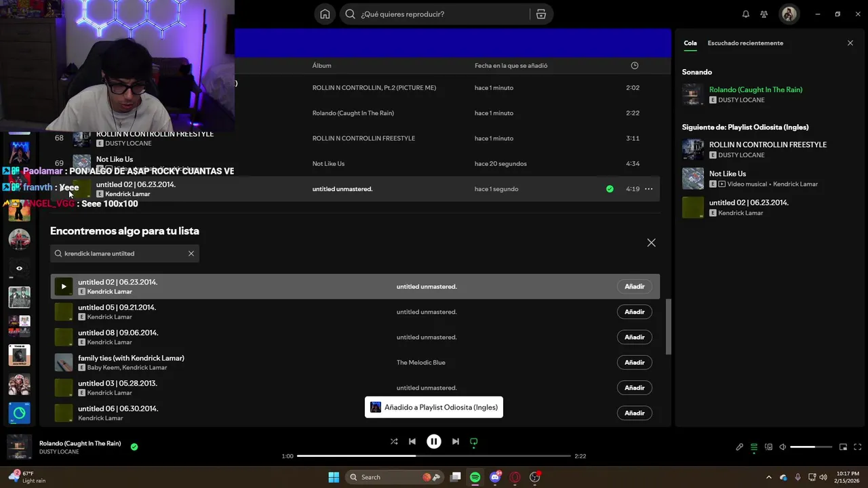The height and width of the screenshot is (488, 868).
Task: Close the queue side panel
Action: [x=850, y=43]
